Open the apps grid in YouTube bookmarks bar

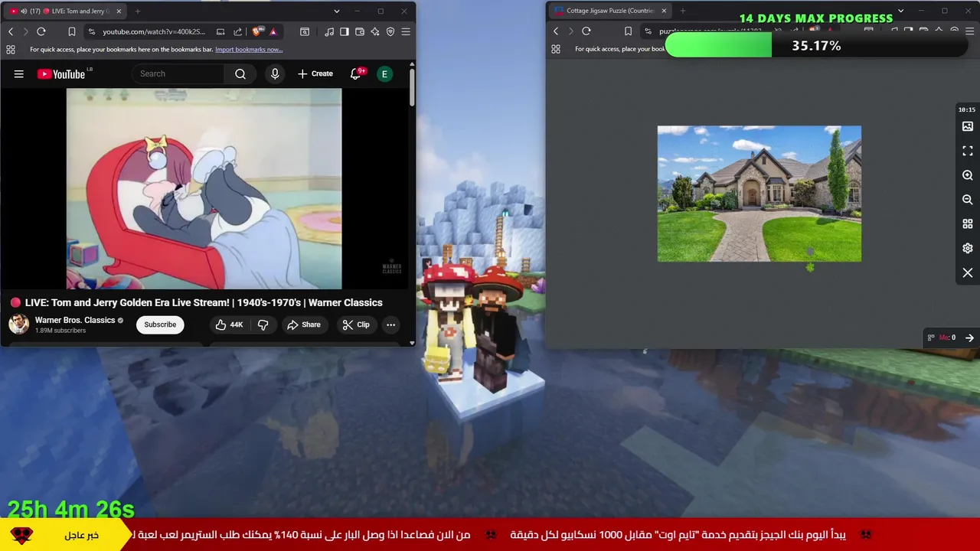11,49
